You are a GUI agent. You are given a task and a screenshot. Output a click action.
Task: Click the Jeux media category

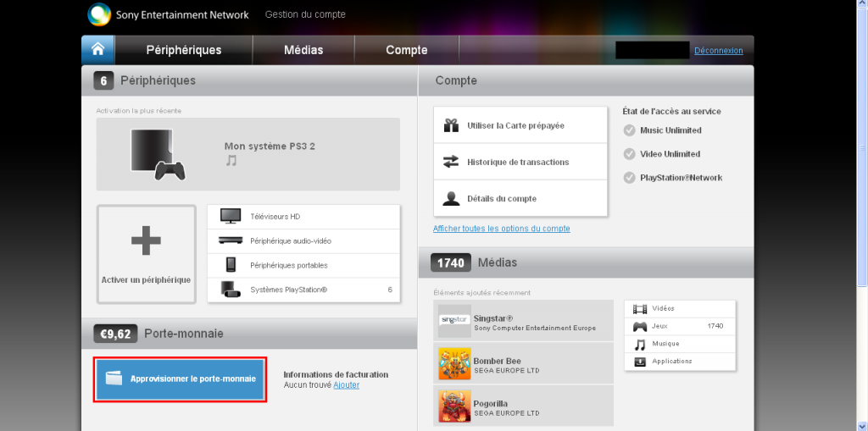680,326
